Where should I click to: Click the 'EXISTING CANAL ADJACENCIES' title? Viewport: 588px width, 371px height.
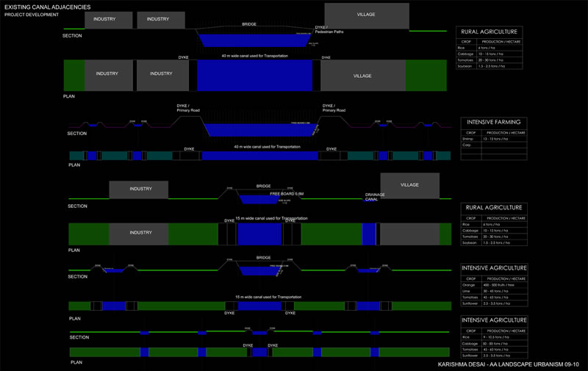coord(48,7)
